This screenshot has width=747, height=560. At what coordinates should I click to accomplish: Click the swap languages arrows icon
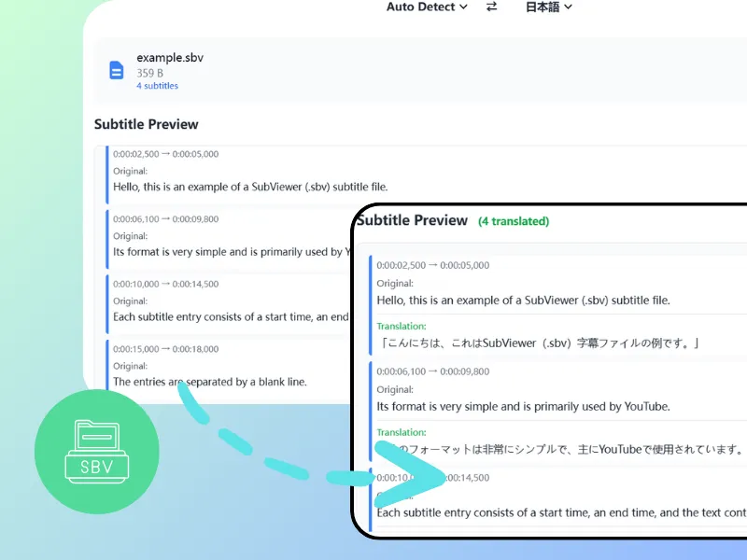point(492,7)
